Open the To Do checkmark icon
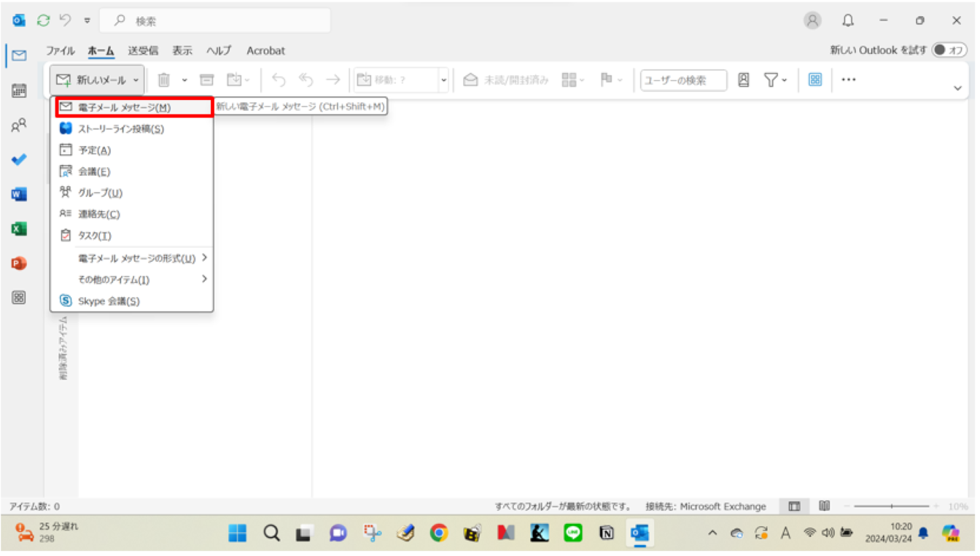The width and height of the screenshot is (980, 556). tap(19, 160)
